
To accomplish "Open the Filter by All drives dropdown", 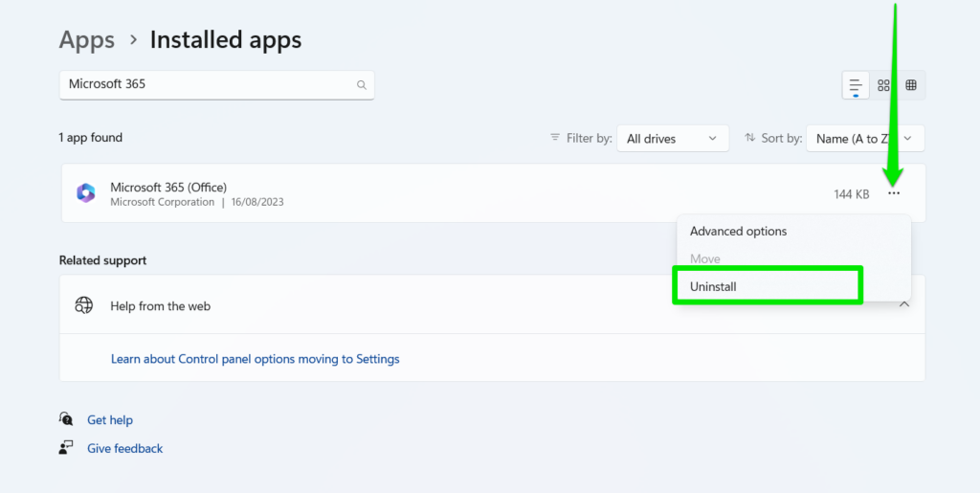I will point(672,139).
